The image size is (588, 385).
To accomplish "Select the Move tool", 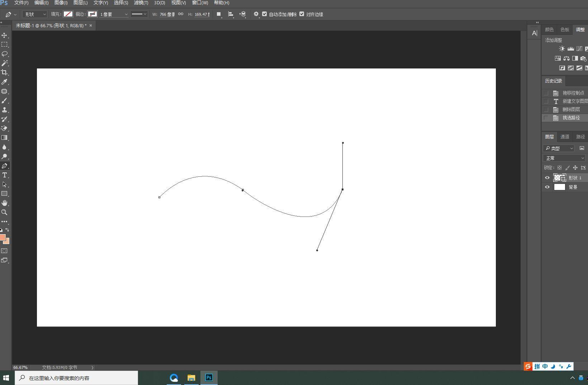I will coord(5,35).
